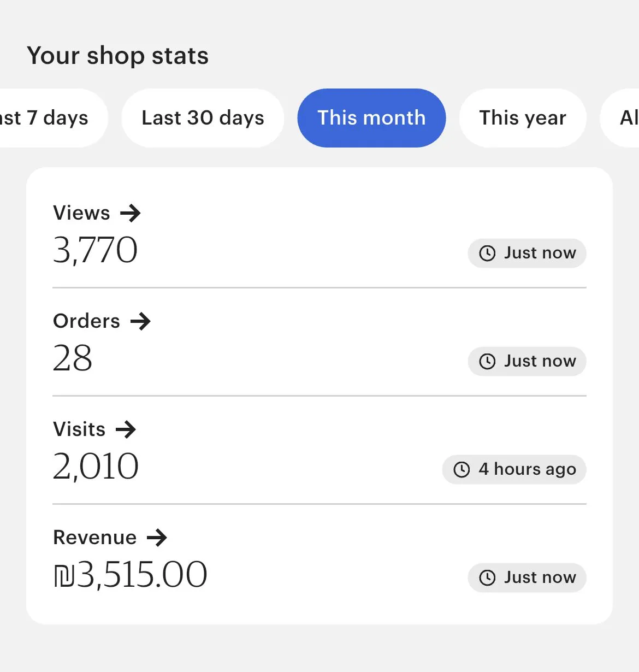Click the clock icon in Views row

(x=487, y=254)
